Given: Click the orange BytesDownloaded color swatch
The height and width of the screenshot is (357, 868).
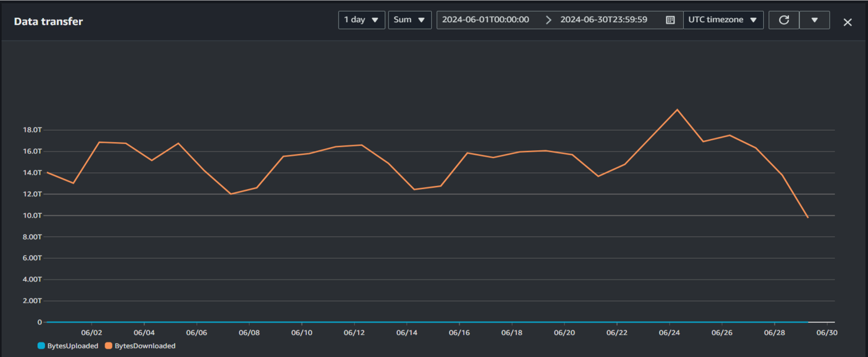Looking at the screenshot, I should tap(108, 346).
